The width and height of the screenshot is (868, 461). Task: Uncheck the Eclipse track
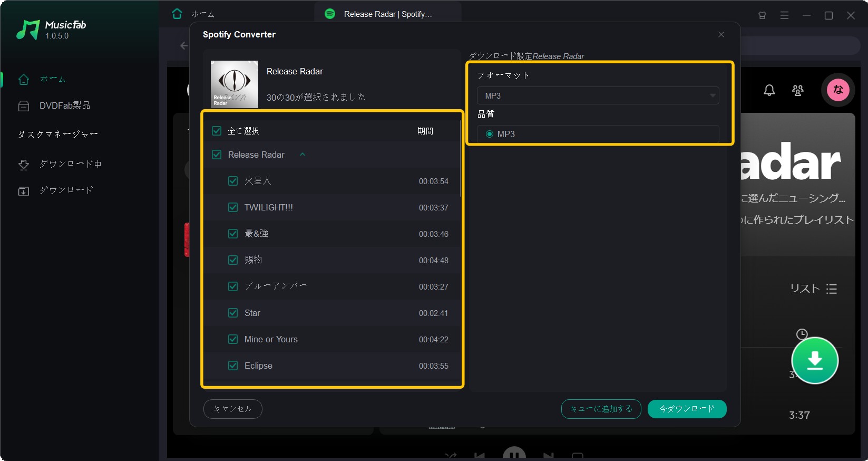pos(233,366)
